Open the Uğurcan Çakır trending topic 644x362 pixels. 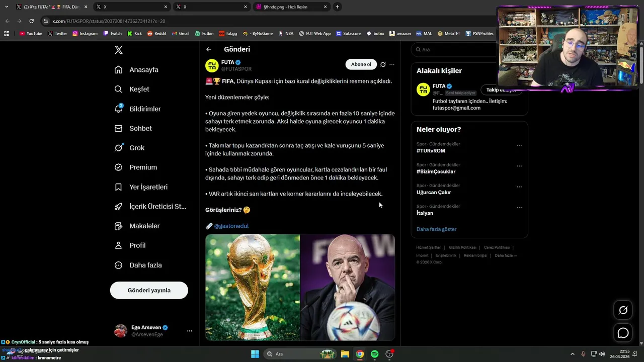[434, 192]
